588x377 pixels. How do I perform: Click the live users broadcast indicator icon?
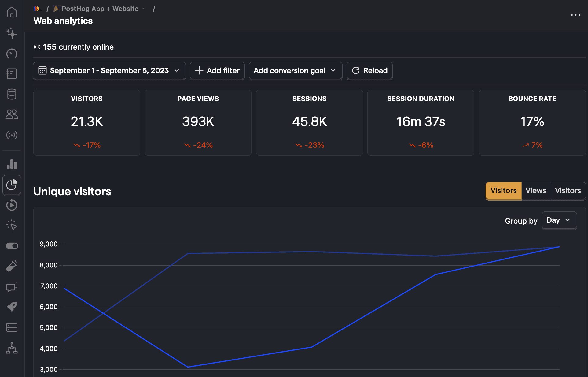click(37, 47)
